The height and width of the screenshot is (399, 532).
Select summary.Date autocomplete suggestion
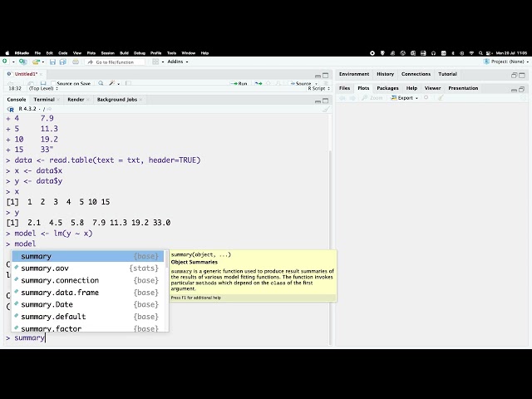coord(88,304)
